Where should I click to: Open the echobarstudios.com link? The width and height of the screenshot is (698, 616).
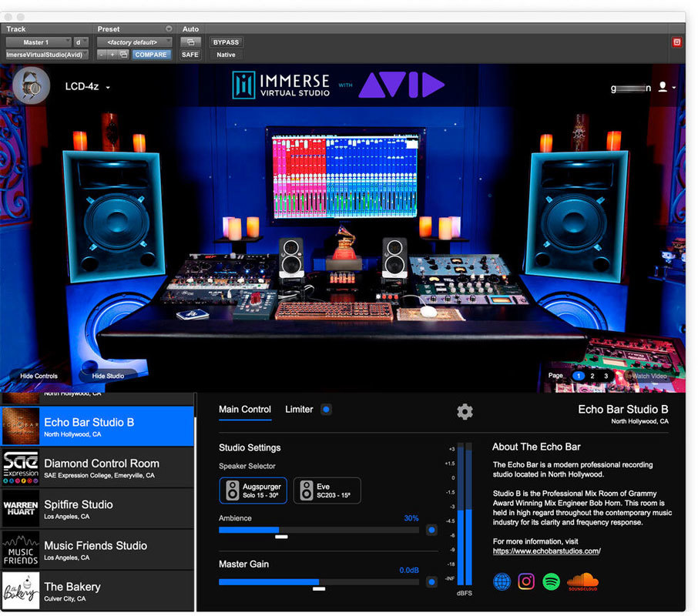(x=546, y=551)
